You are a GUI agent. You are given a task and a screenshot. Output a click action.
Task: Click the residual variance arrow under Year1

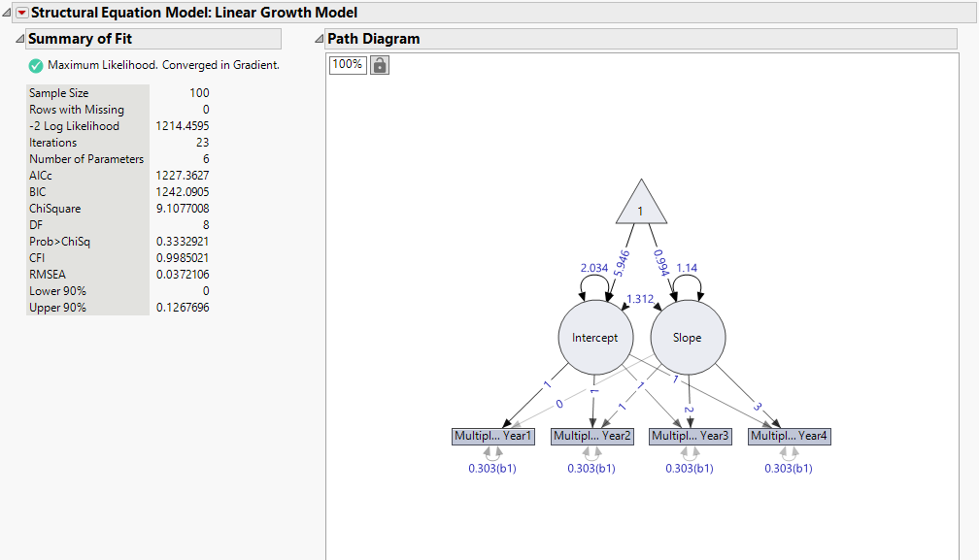click(x=492, y=451)
